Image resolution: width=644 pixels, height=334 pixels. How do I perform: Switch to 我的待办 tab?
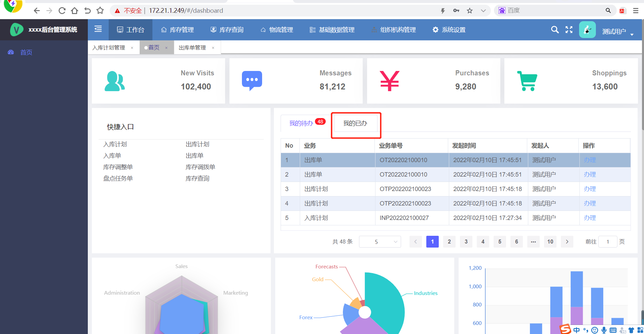pyautogui.click(x=301, y=123)
